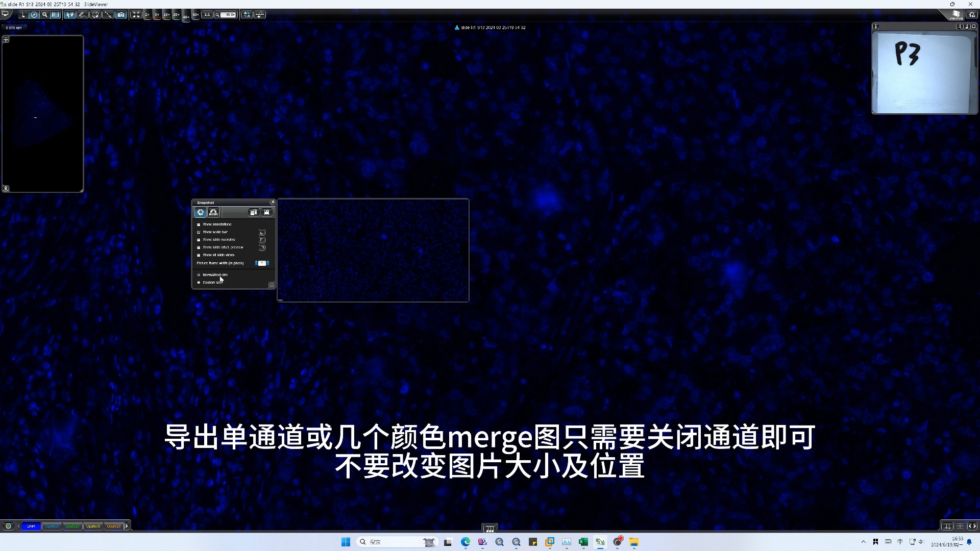The image size is (980, 551).
Task: Click the fit-to-screen view icon
Action: [136, 14]
